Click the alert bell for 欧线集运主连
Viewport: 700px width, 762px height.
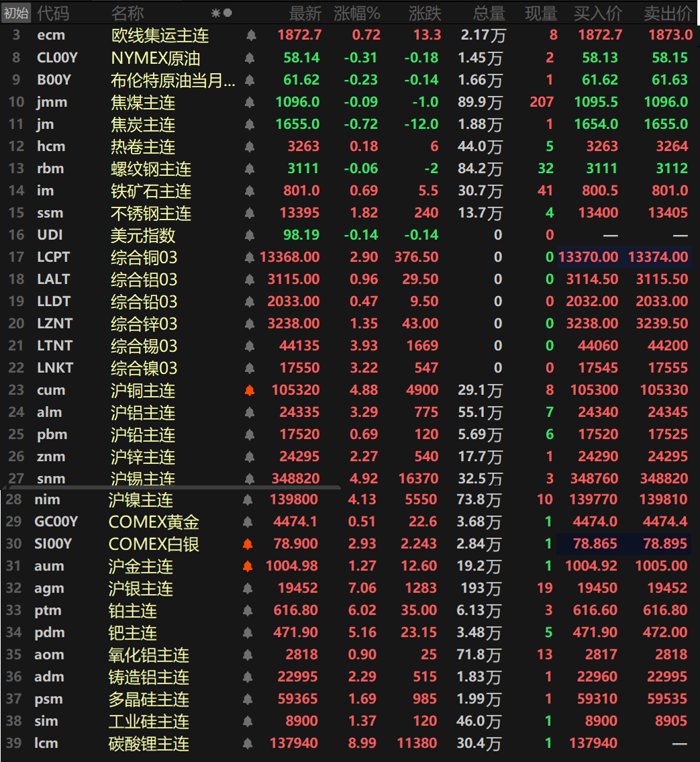250,36
